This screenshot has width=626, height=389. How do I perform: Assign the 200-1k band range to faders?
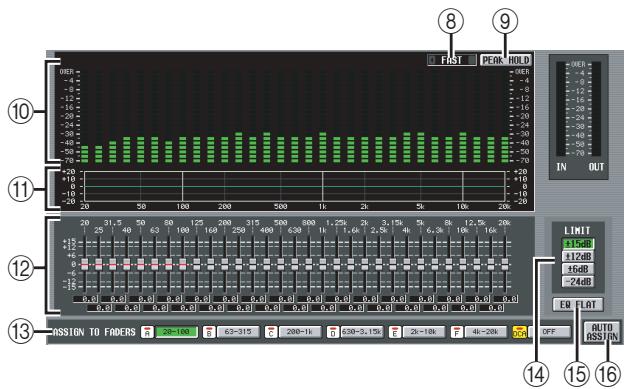click(x=300, y=332)
